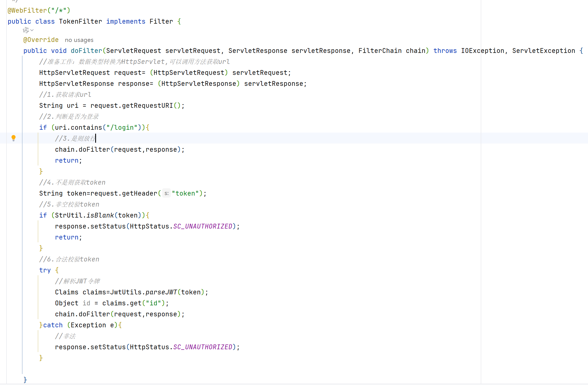Open the dropdown chevron beside AI icon

click(32, 30)
